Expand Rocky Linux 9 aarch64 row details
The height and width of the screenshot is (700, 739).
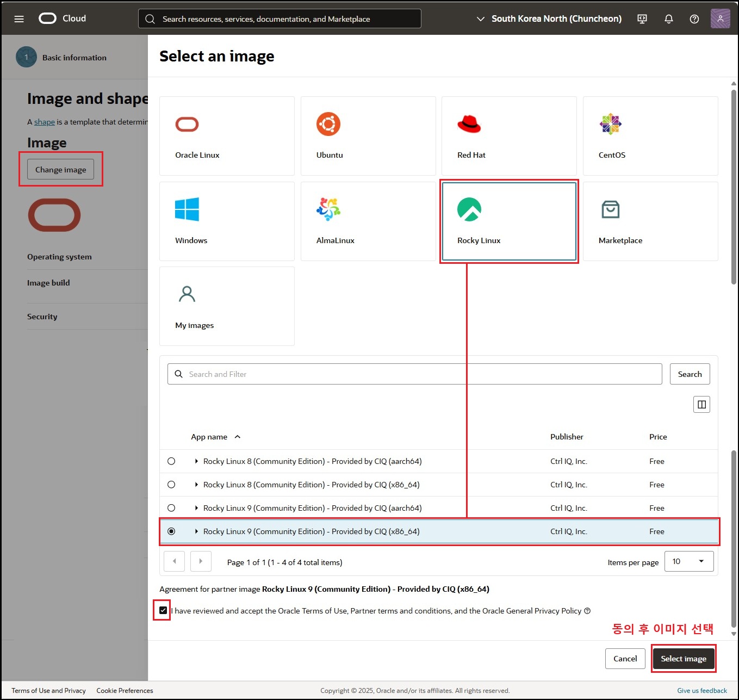click(196, 508)
